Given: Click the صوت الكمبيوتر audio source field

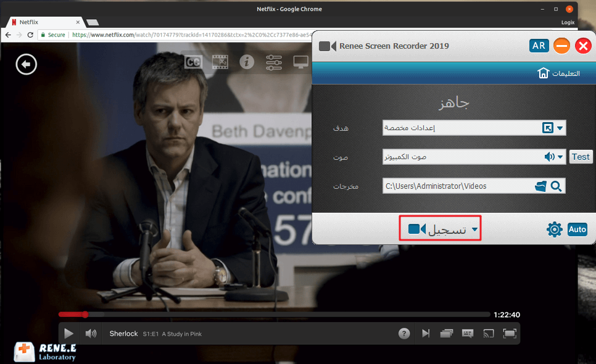Looking at the screenshot, I should [474, 157].
